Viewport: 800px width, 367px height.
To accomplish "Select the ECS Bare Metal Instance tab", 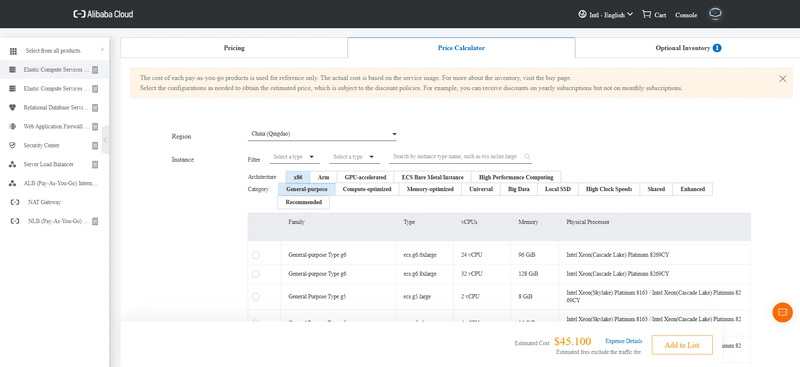I will point(433,177).
